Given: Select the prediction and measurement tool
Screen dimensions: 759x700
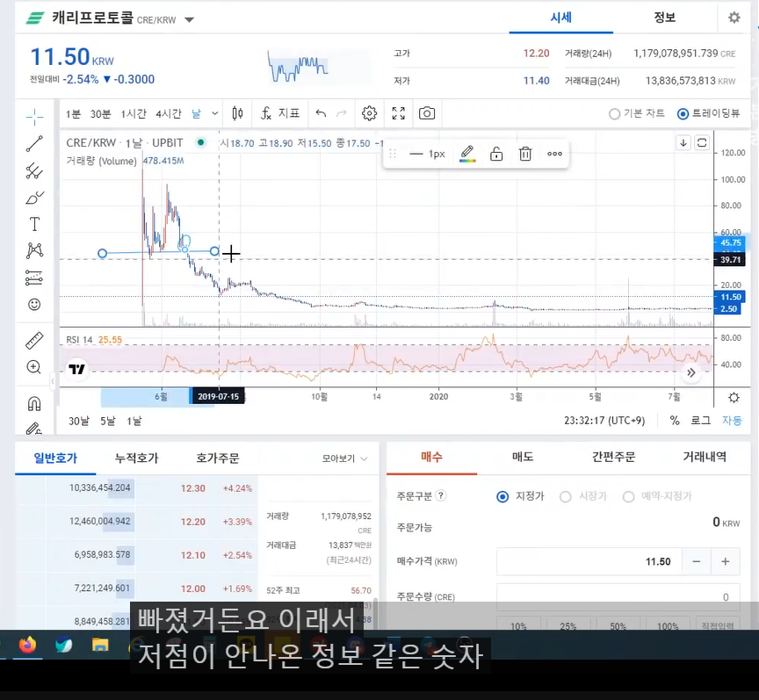Looking at the screenshot, I should 34,278.
